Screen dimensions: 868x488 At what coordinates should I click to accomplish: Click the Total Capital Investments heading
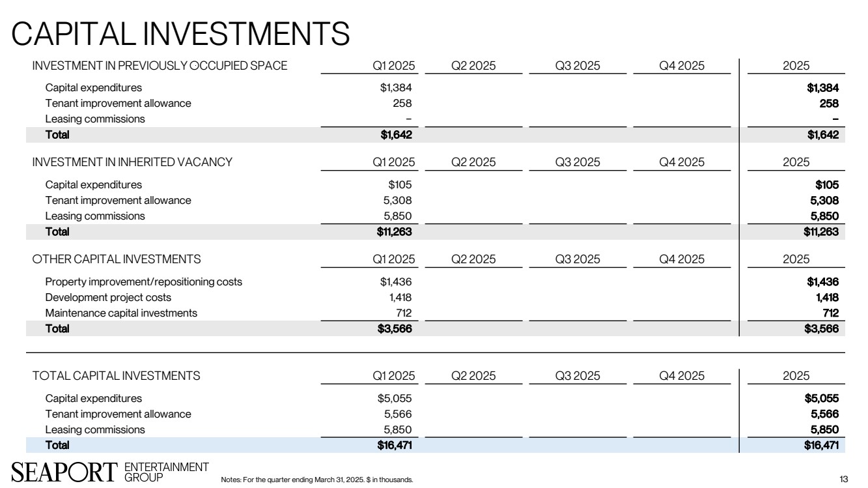[117, 375]
